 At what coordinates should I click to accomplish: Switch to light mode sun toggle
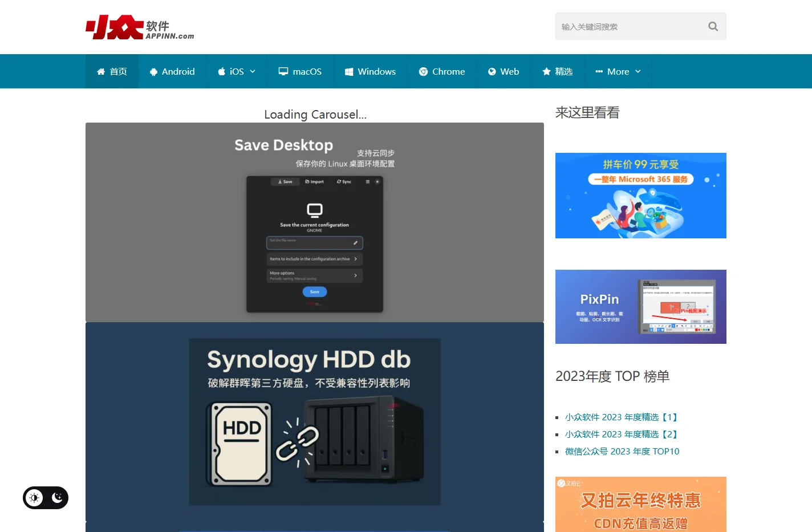(x=34, y=498)
